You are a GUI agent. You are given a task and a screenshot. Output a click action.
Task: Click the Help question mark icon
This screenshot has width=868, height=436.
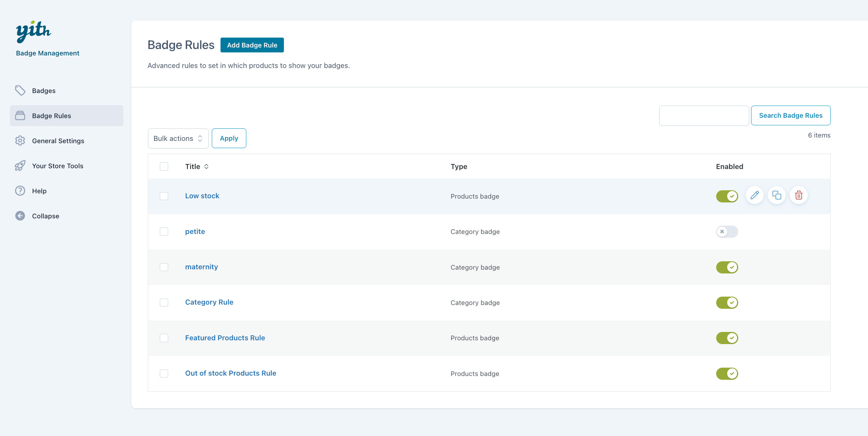20,191
